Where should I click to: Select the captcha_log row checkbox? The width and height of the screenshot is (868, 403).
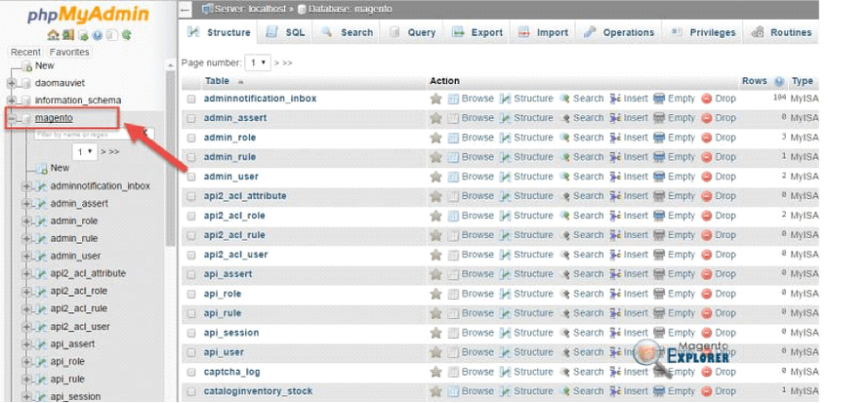click(191, 372)
